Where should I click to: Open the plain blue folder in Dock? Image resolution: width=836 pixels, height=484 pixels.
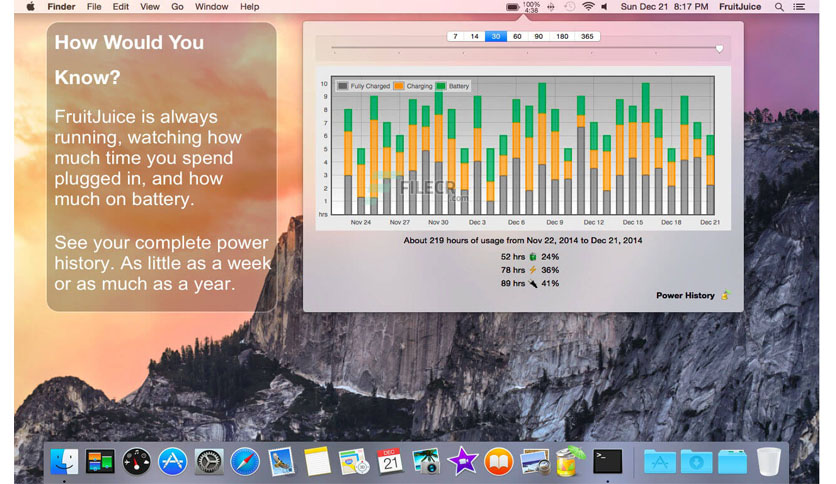coord(733,462)
